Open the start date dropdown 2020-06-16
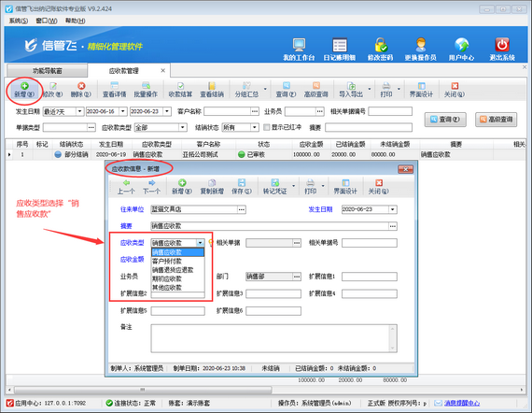 click(x=123, y=111)
